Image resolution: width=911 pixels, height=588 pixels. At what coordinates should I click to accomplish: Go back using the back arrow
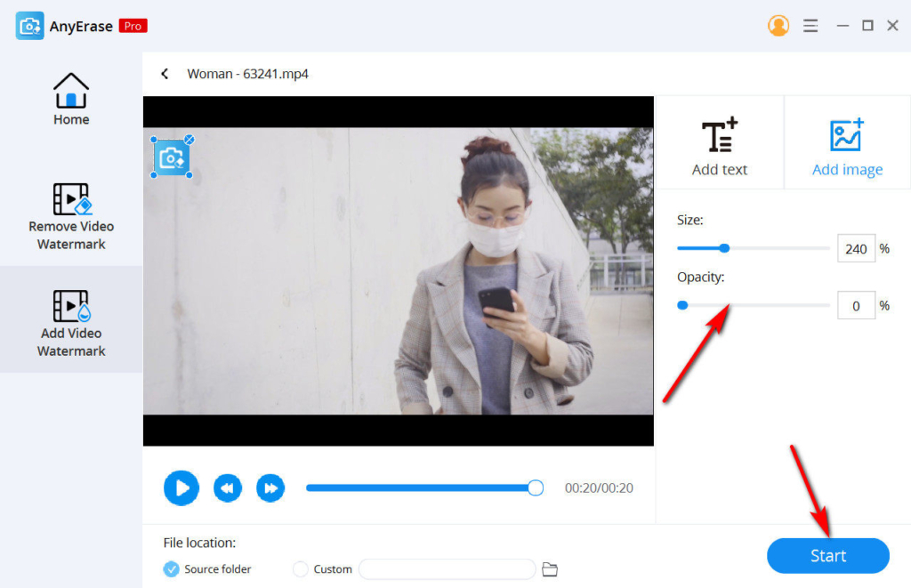click(x=165, y=74)
